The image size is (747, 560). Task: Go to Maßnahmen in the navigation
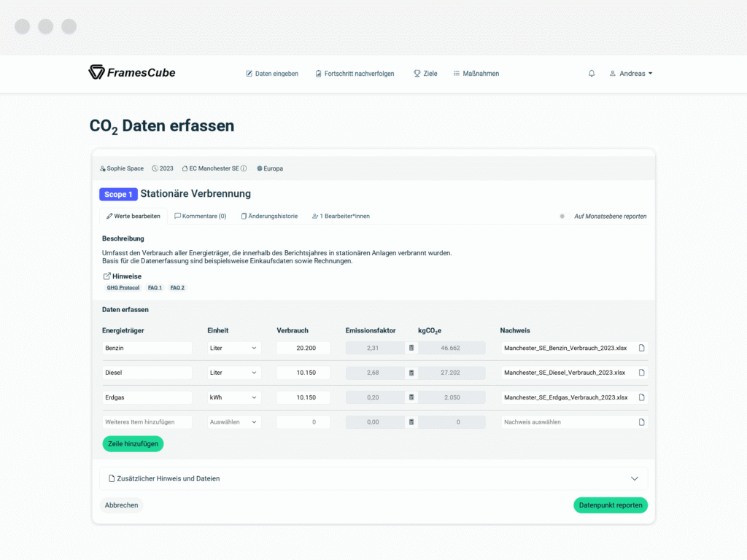[x=476, y=74]
